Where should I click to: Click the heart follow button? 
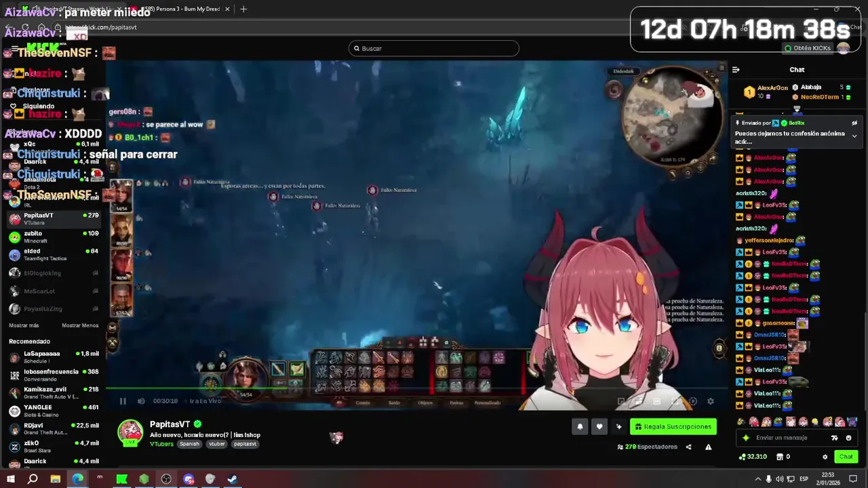[599, 427]
